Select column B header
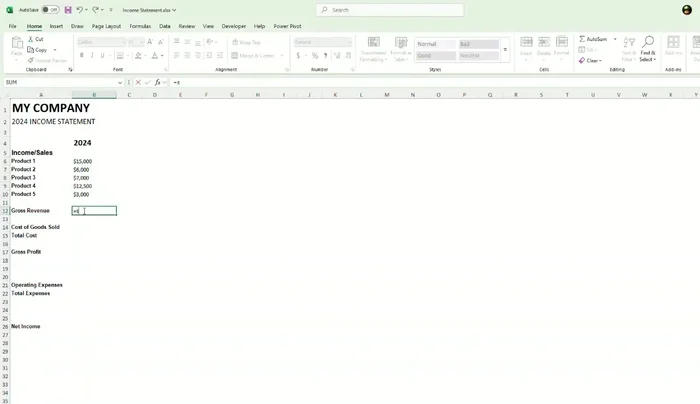The height and width of the screenshot is (404, 700). coord(94,95)
